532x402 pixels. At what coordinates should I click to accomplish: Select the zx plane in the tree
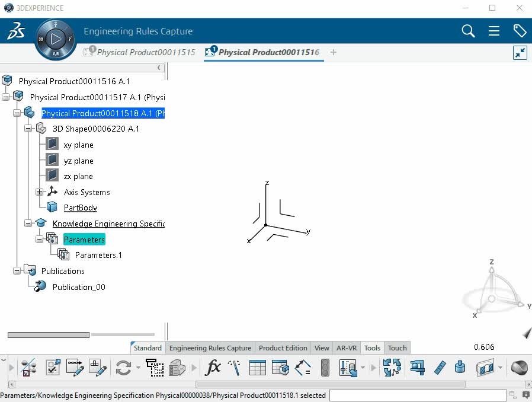click(78, 176)
